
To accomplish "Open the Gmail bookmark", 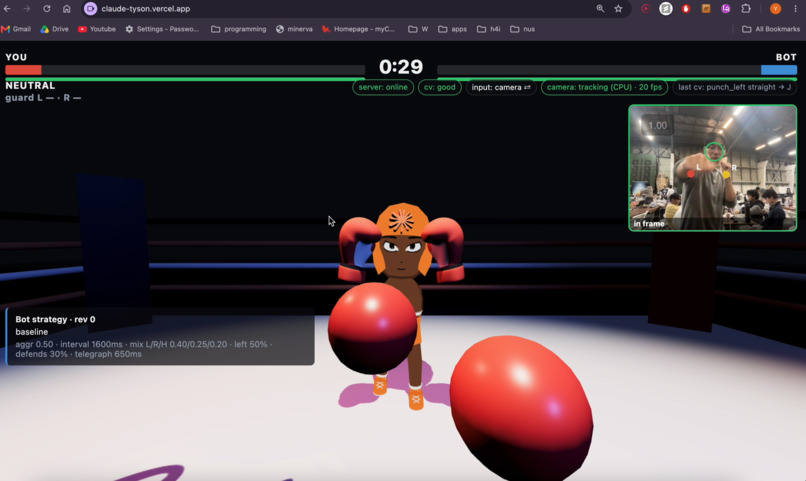I will [x=16, y=29].
